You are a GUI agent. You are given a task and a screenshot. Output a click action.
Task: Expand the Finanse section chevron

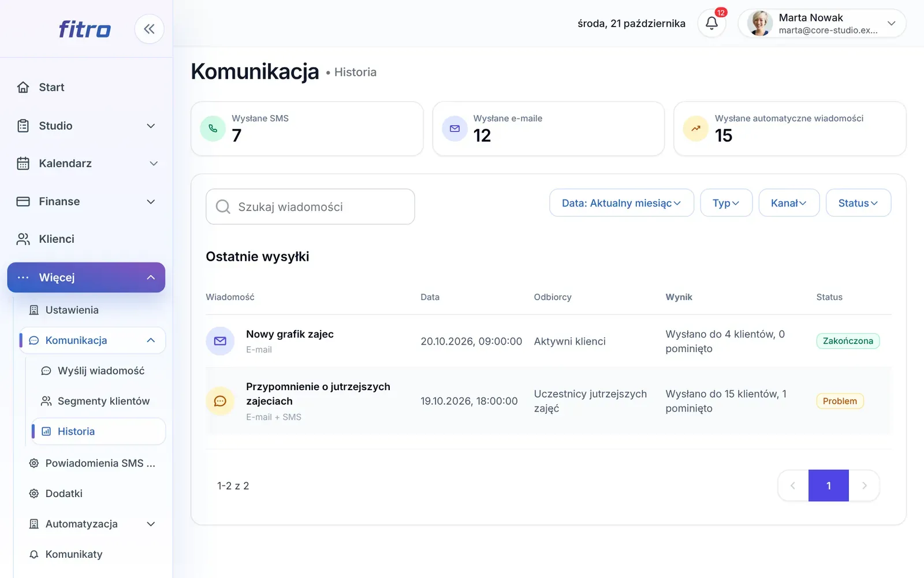coord(151,202)
